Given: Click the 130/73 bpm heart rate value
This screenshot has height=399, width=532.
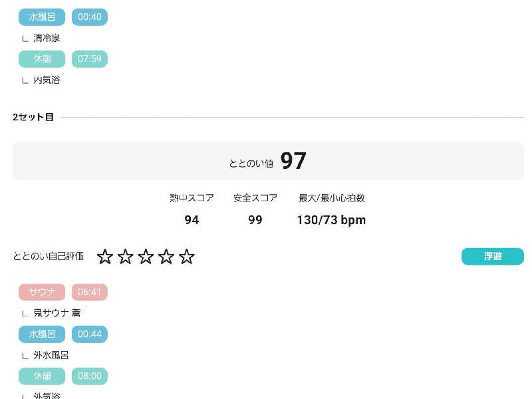Looking at the screenshot, I should pyautogui.click(x=331, y=220).
